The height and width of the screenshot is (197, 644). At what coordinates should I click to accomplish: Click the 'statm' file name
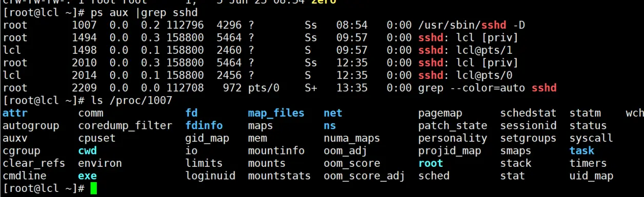point(585,113)
